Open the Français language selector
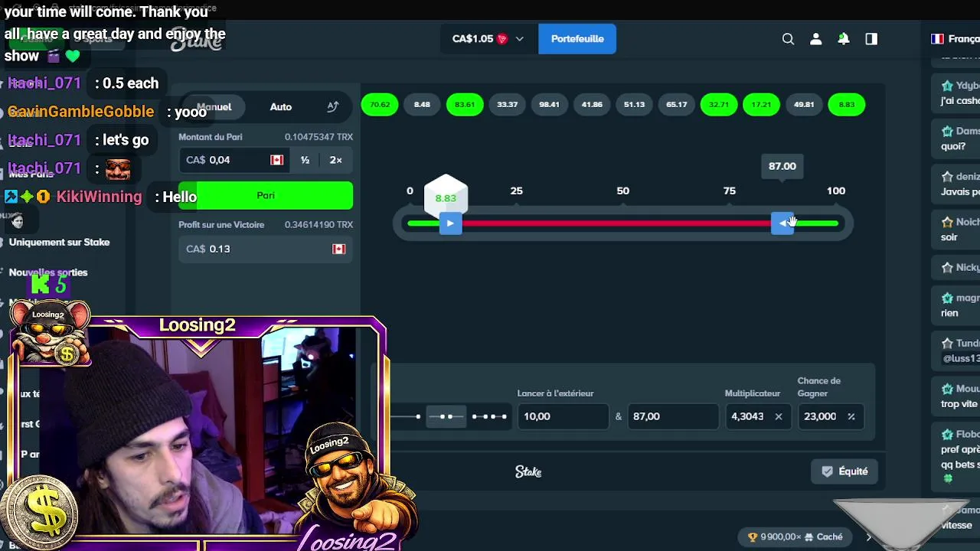Image resolution: width=980 pixels, height=551 pixels. tap(954, 39)
